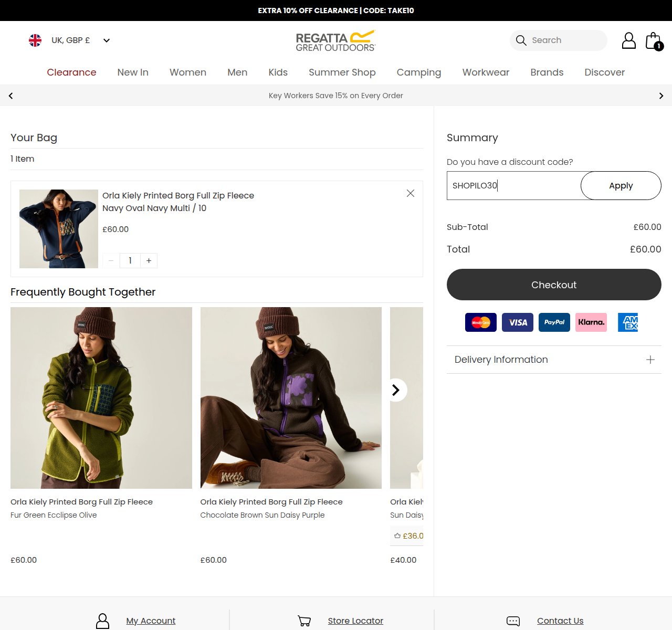Click the PayPal payment icon
Image resolution: width=672 pixels, height=630 pixels.
pyautogui.click(x=554, y=322)
